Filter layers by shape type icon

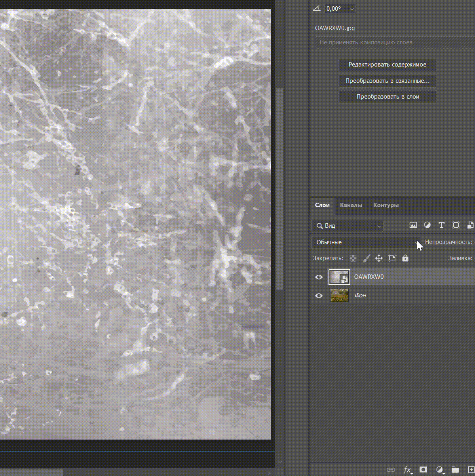(x=456, y=225)
